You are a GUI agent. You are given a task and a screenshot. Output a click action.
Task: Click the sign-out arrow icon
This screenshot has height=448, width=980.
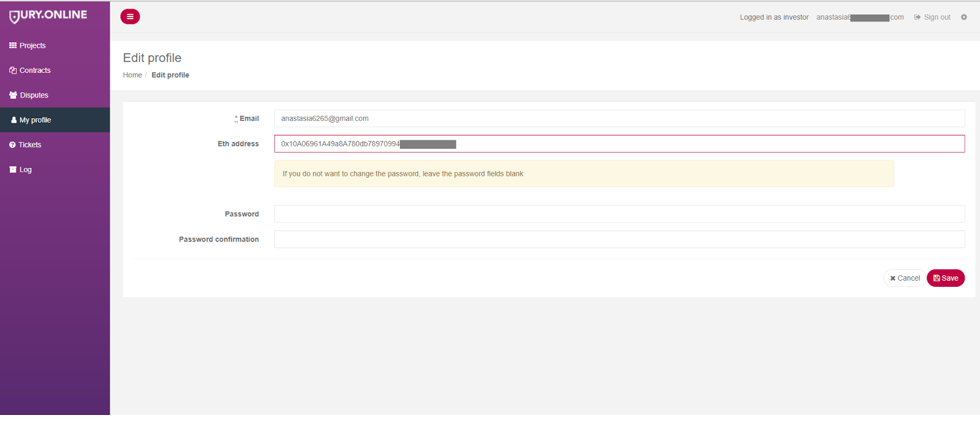point(918,17)
